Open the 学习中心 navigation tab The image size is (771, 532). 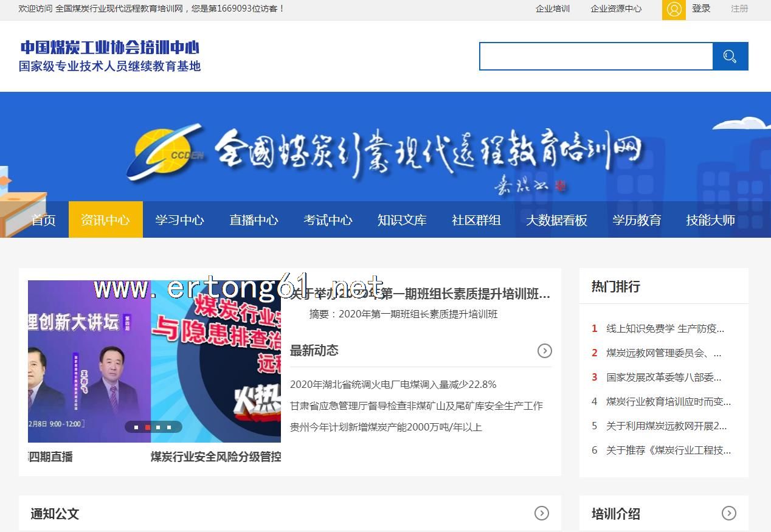click(179, 220)
